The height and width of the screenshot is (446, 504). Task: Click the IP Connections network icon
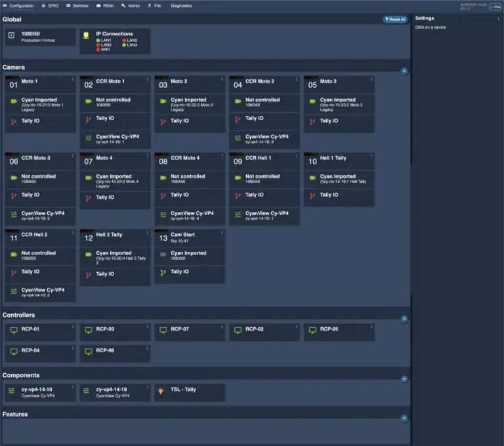point(86,35)
